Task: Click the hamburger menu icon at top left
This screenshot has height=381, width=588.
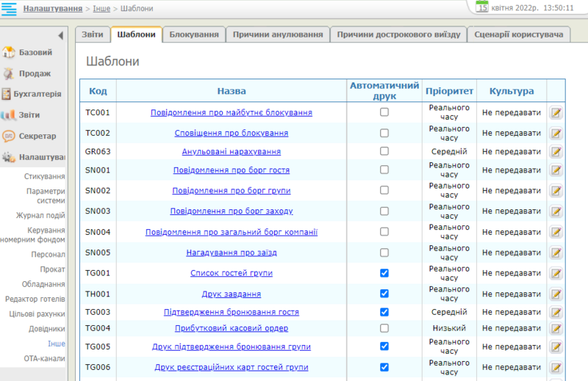Action: click(x=10, y=9)
